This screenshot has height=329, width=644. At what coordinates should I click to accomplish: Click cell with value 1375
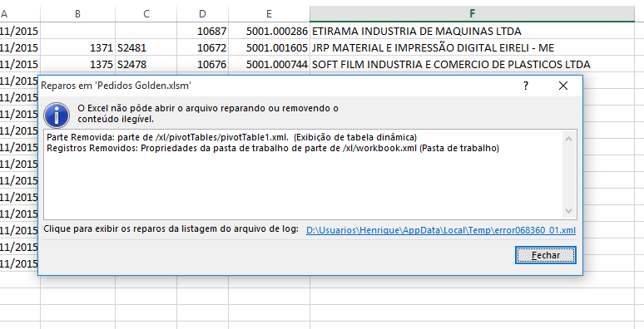coord(78,65)
